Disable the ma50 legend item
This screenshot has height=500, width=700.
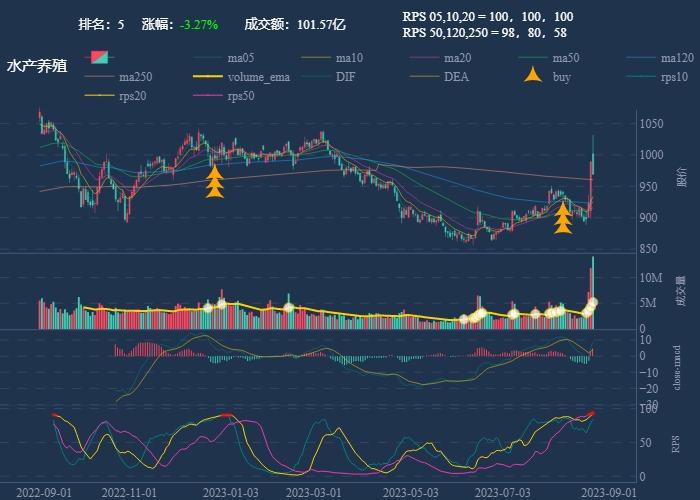(x=549, y=58)
